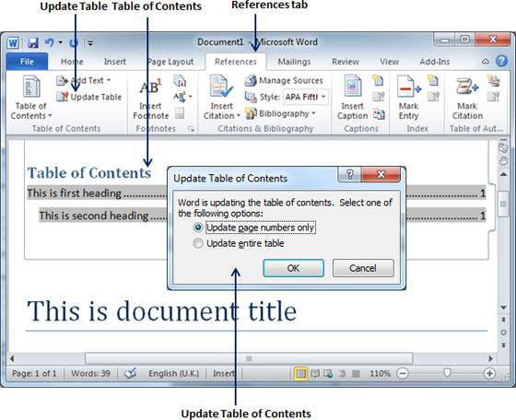Screen dimensions: 516x420
Task: Click the Insert Footnote icon
Action: [150, 87]
